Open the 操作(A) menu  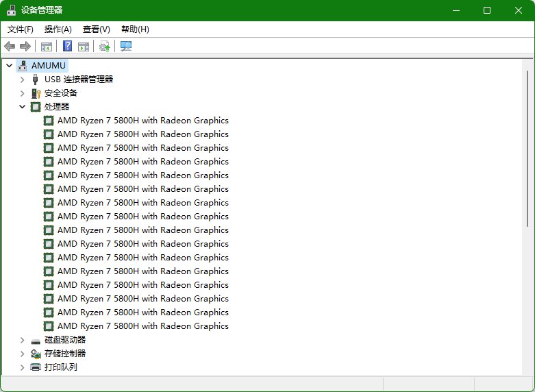[58, 29]
